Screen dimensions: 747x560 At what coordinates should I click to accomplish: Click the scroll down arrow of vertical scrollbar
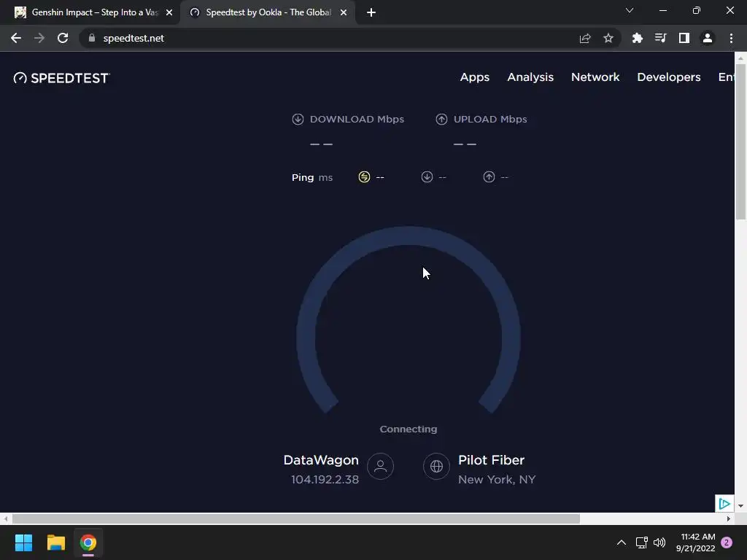[x=740, y=506]
